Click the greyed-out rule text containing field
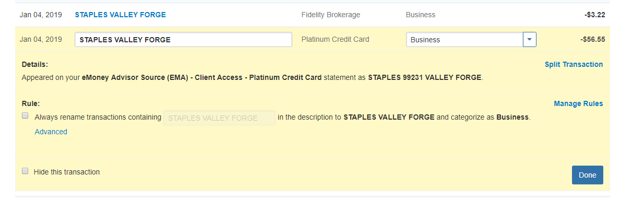Image resolution: width=644 pixels, height=198 pixels. (219, 118)
